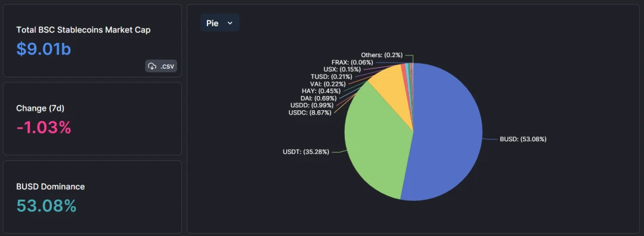Click the download cloud icon beside .csv
644x236 pixels.
pyautogui.click(x=153, y=66)
